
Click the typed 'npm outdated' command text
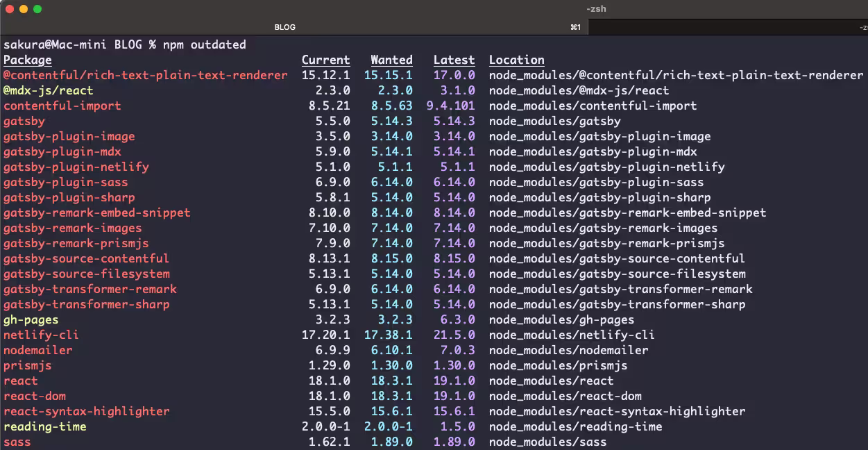pos(204,44)
